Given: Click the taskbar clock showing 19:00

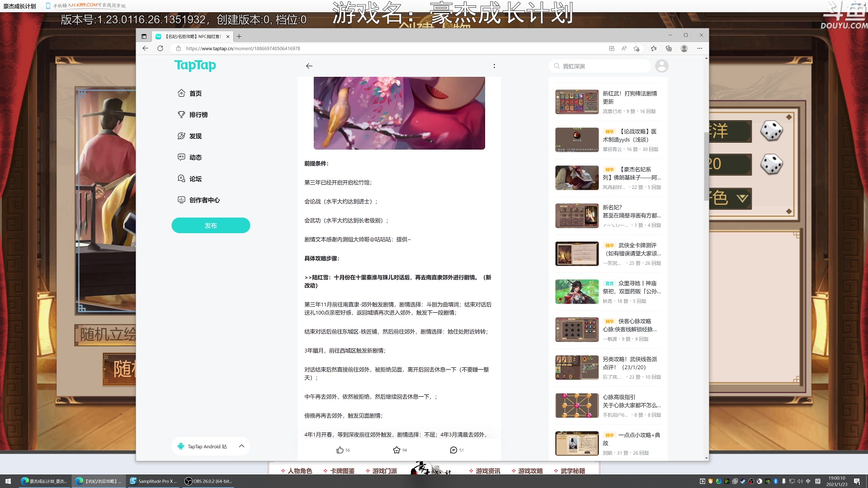Looking at the screenshot, I should coord(837,481).
